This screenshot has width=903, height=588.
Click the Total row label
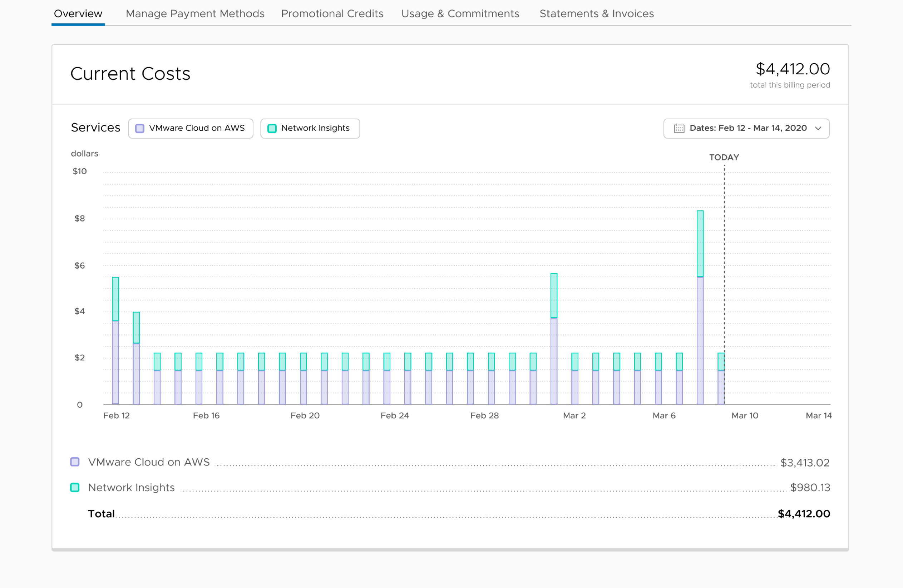[101, 514]
